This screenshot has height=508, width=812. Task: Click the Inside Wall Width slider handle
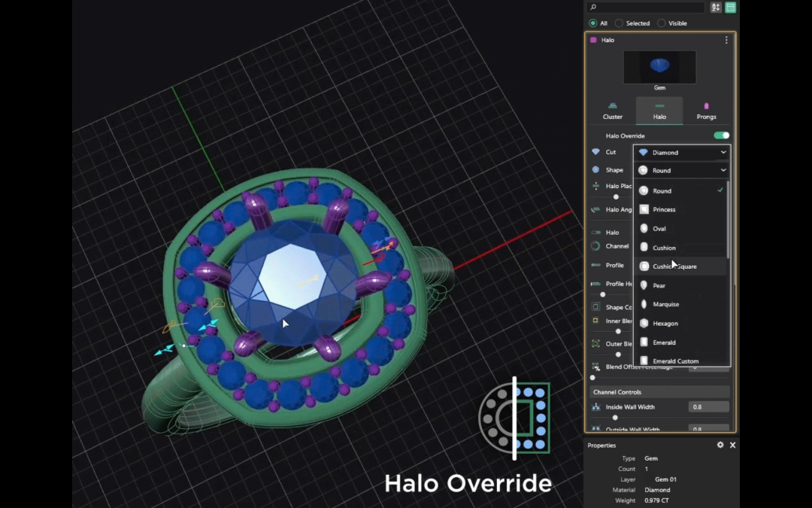click(x=615, y=417)
